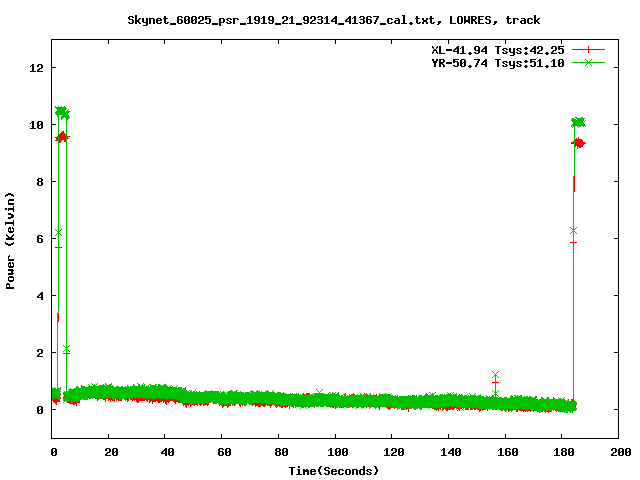The width and height of the screenshot is (640, 480).
Task: Click y-axis tick label 6
Action: pos(40,239)
